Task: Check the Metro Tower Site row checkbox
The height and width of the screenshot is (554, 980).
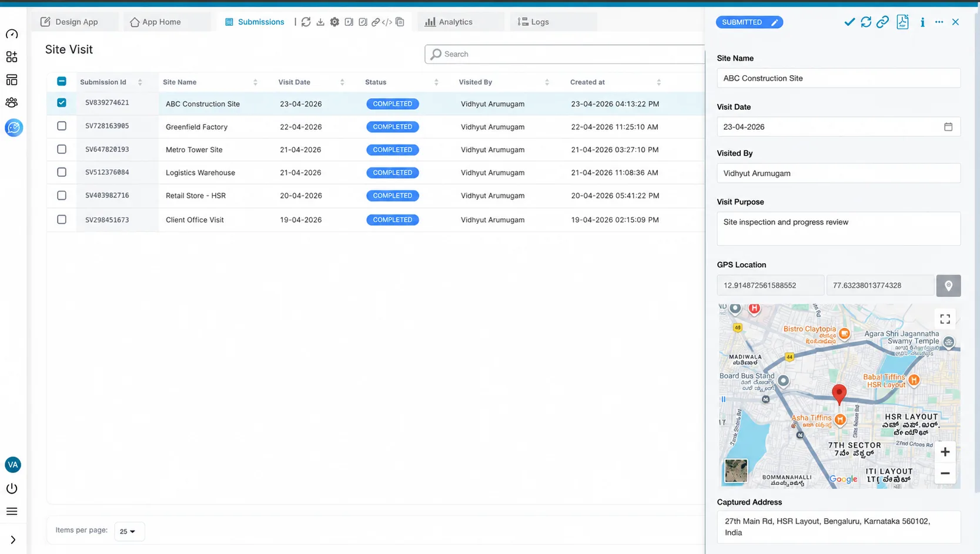Action: [x=62, y=149]
